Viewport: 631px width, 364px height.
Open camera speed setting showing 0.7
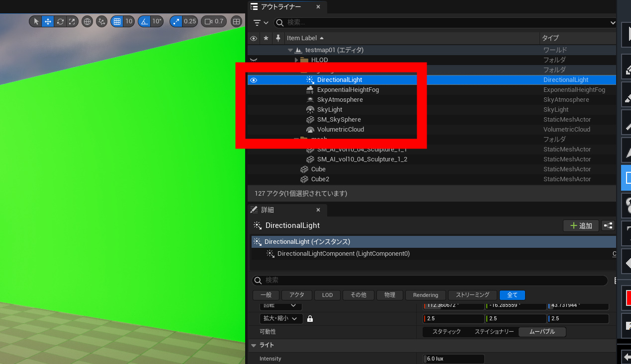click(x=214, y=21)
